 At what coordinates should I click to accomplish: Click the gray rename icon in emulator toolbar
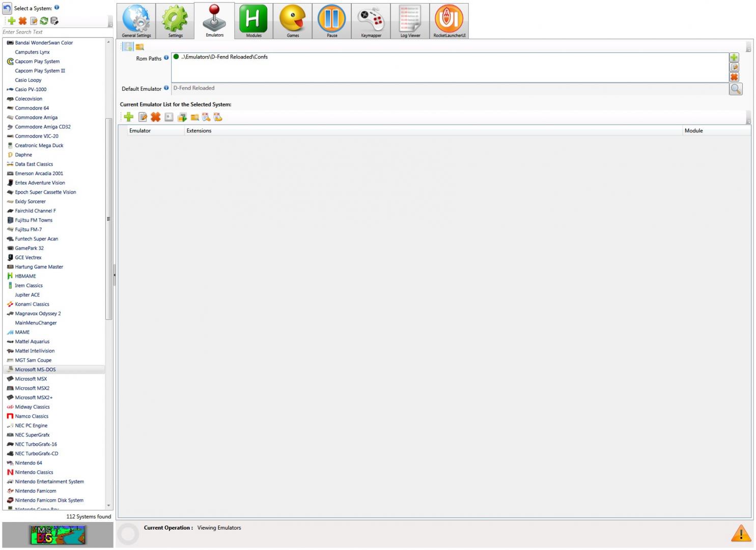click(x=169, y=117)
